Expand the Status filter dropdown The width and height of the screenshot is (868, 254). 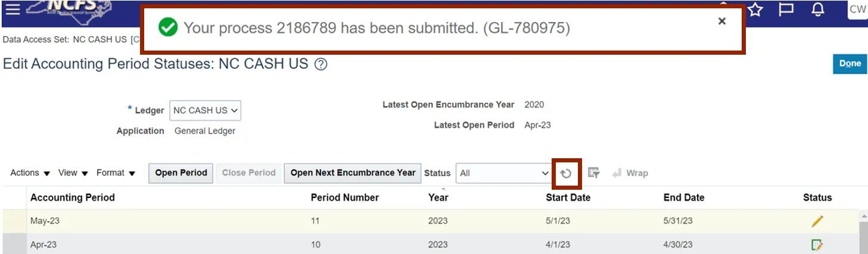[x=503, y=173]
